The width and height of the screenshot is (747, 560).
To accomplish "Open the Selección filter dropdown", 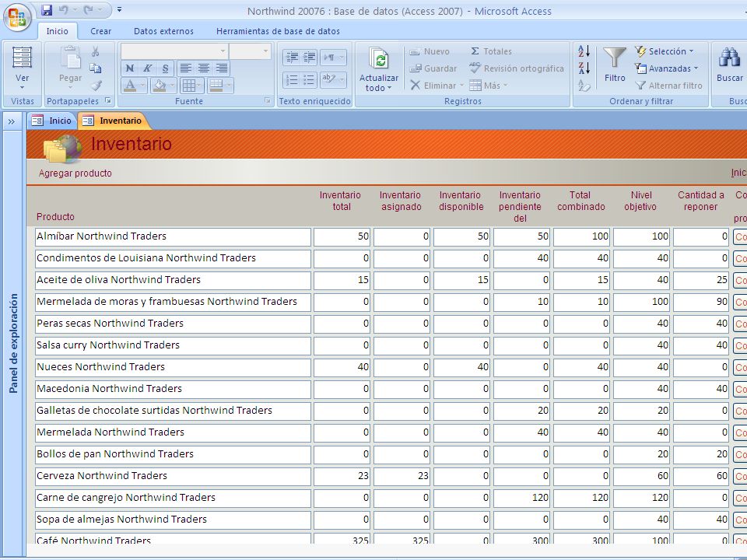I will (665, 51).
